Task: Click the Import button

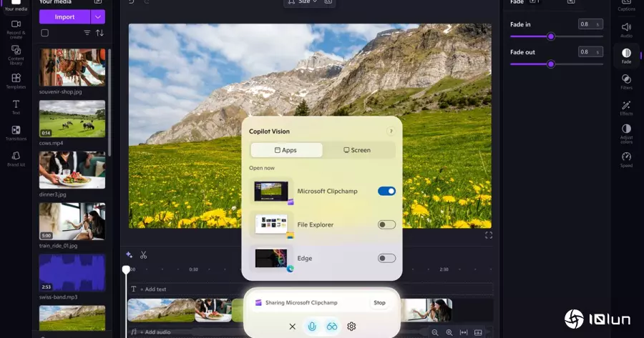Action: (64, 17)
